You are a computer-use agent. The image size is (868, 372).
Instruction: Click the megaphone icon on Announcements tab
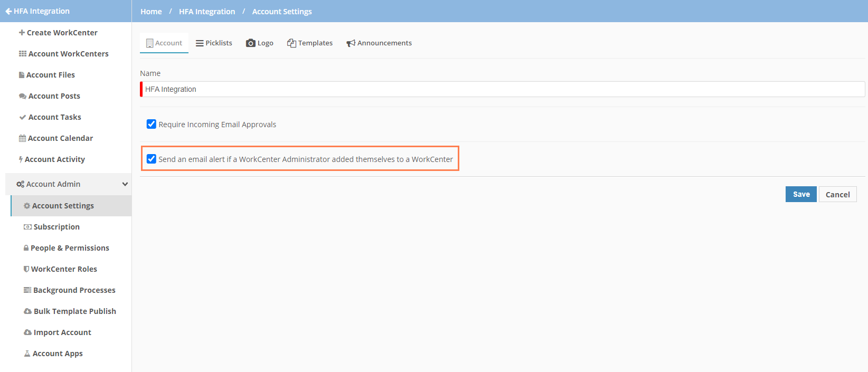[351, 43]
